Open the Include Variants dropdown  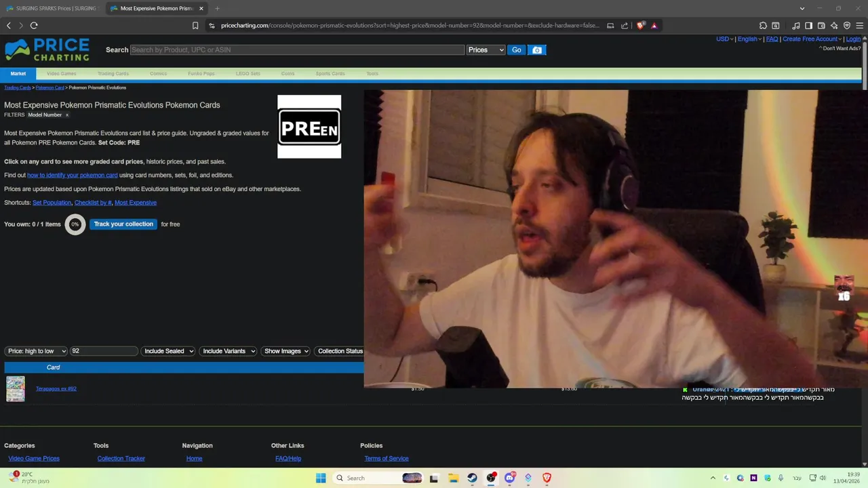pyautogui.click(x=228, y=351)
